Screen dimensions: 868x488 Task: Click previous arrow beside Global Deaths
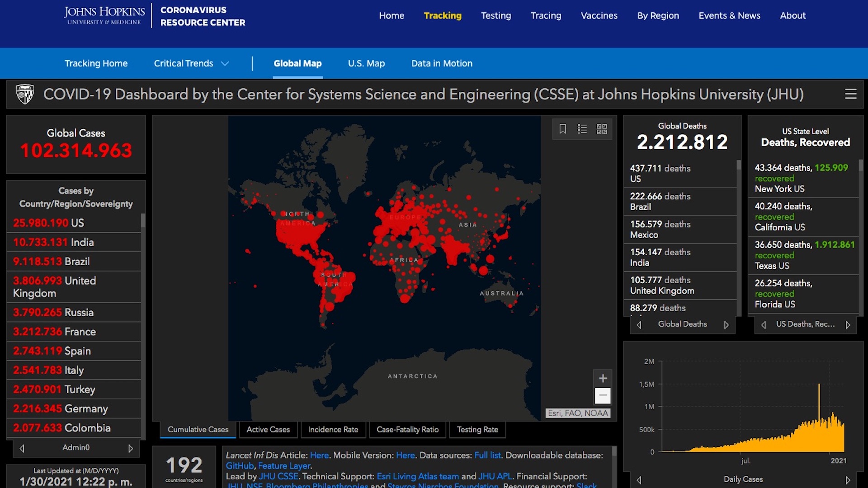tap(639, 325)
